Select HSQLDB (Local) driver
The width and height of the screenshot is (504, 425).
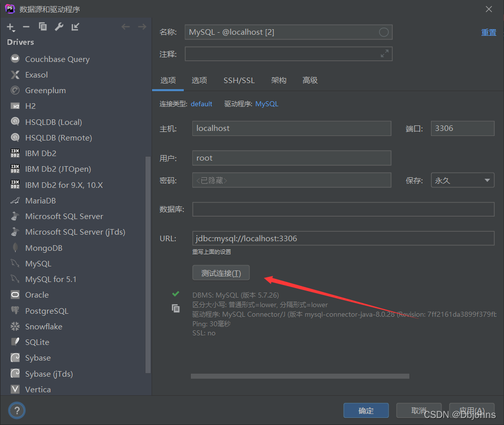pos(53,122)
